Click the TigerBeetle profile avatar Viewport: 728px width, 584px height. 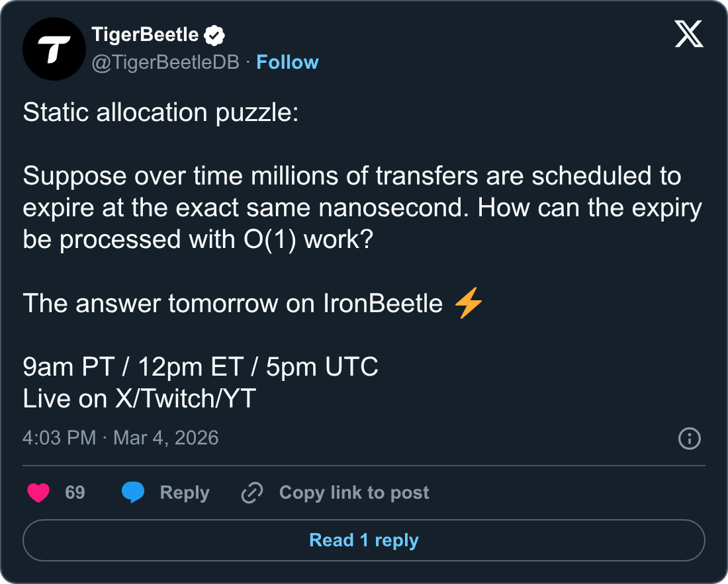(54, 50)
